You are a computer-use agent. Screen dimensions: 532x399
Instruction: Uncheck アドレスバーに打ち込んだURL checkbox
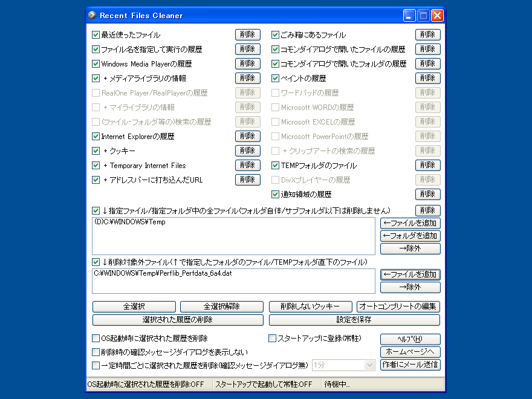coord(96,180)
